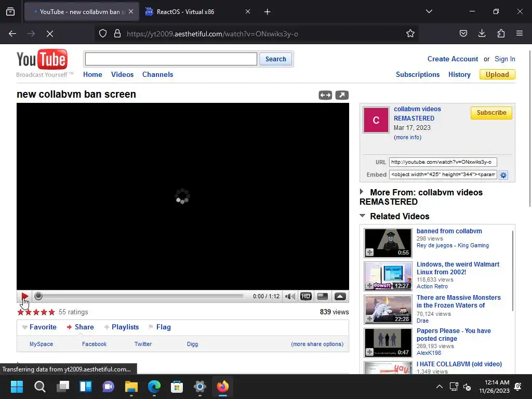
Task: Bookmark this page with star icon
Action: 410,34
